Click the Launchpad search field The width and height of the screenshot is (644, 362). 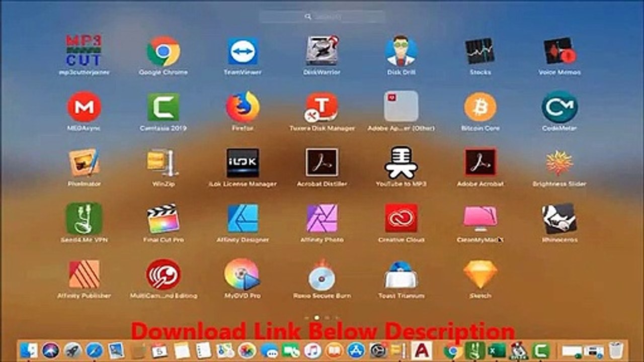322,17
